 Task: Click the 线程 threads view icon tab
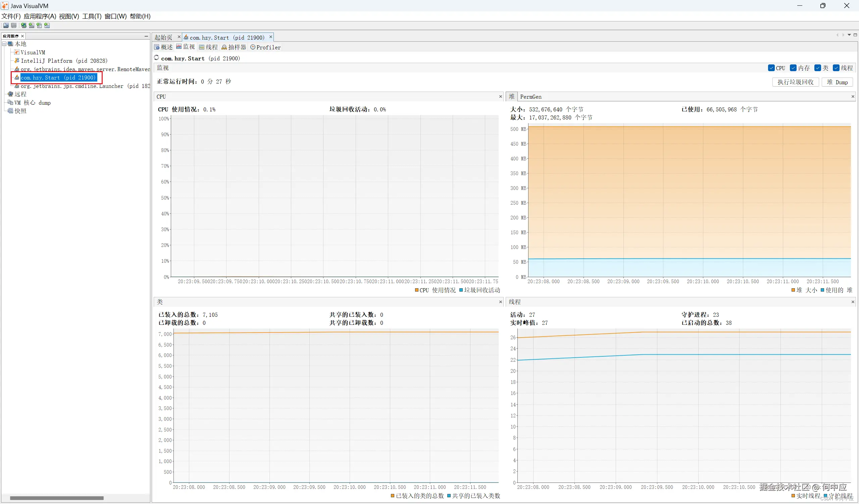208,47
